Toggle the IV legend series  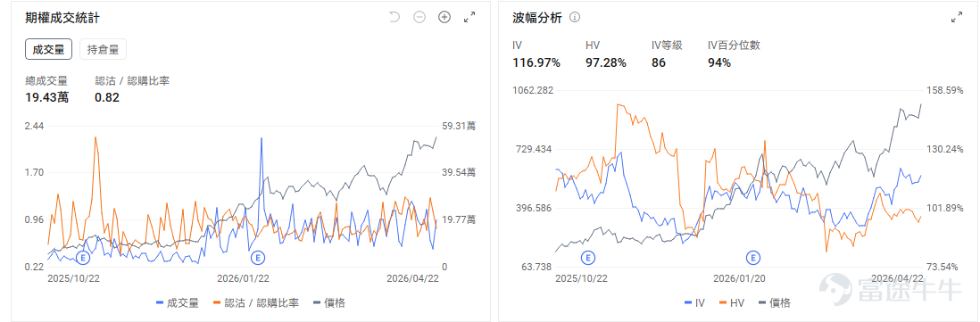695,303
